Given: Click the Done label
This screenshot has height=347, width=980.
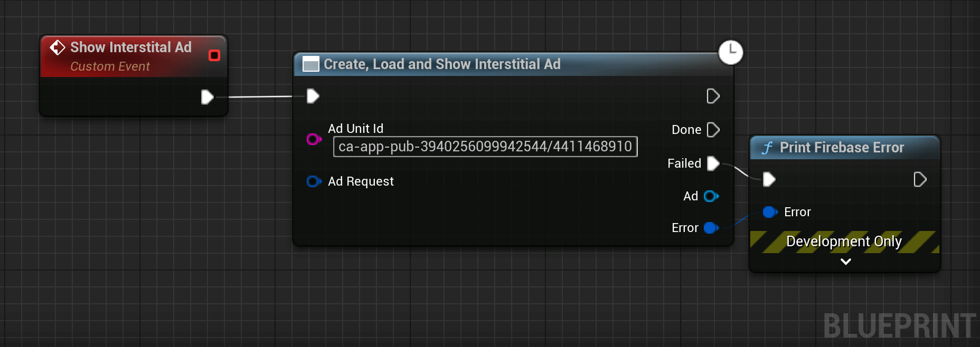Looking at the screenshot, I should (686, 130).
